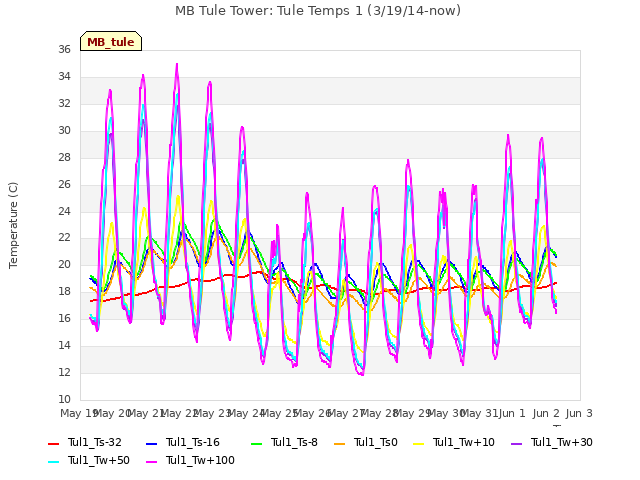Click the lowest magenta trough near May 27
The width and height of the screenshot is (640, 480).
tap(362, 374)
